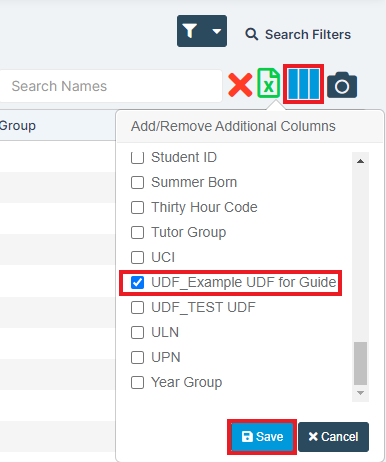Open the blue additional columns icon
Image resolution: width=386 pixels, height=462 pixels.
coord(303,84)
